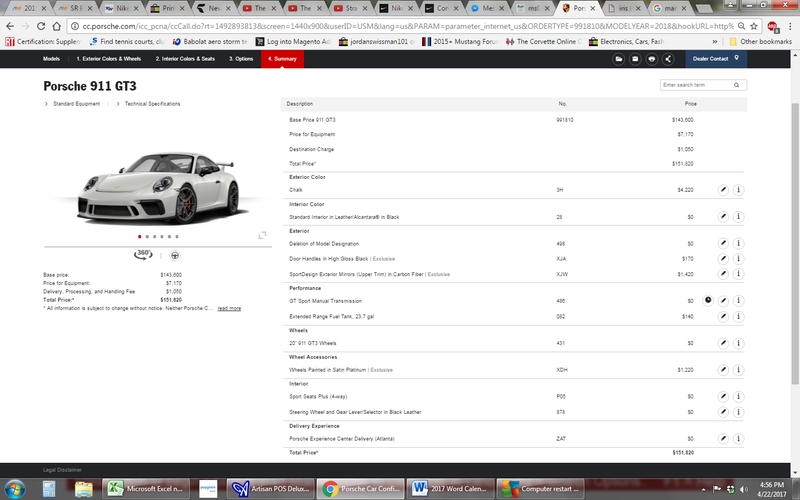Edit Sport Seats Plus (4-way) option
The image size is (800, 500).
pyautogui.click(x=723, y=396)
